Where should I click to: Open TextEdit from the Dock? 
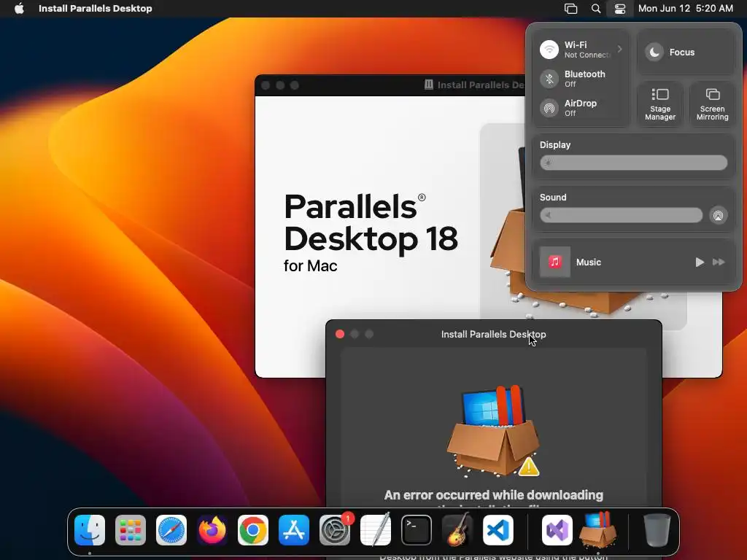(x=376, y=530)
